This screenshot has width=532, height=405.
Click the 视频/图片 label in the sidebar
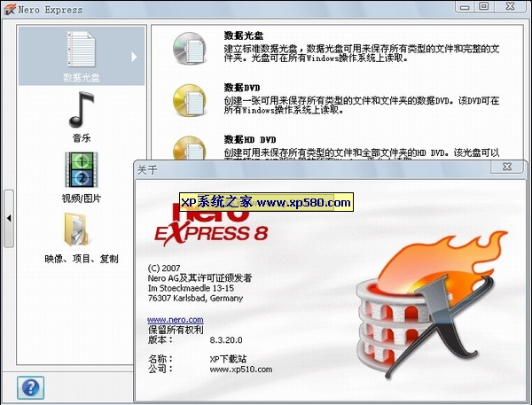[82, 199]
